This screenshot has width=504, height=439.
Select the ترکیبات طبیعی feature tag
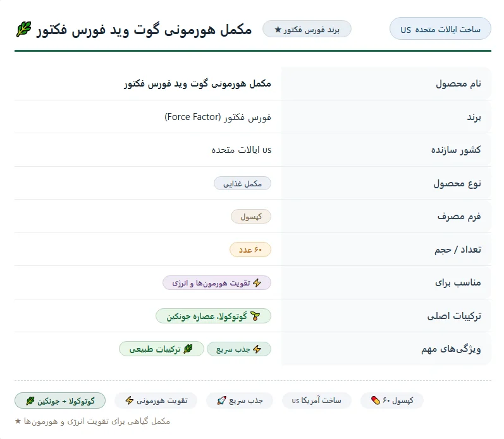(x=161, y=349)
